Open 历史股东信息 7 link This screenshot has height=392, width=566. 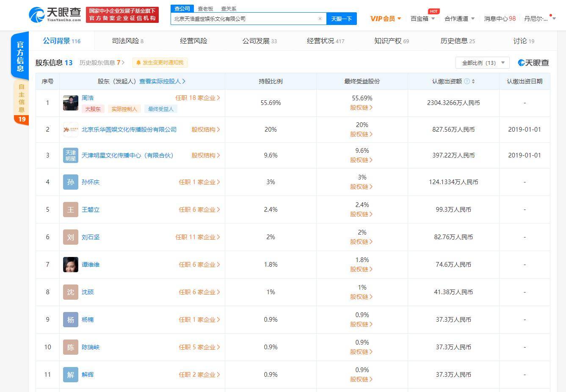[102, 63]
